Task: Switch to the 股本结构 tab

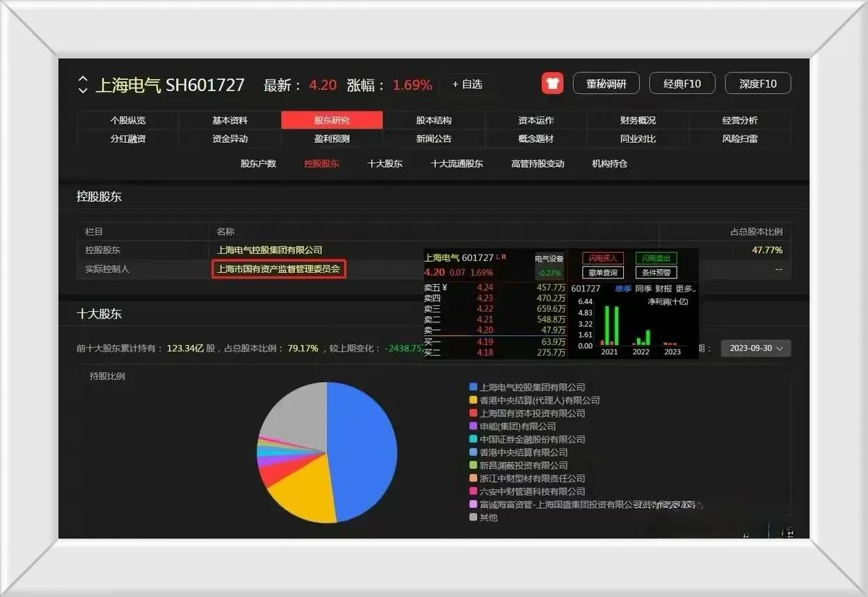Action: coord(434,120)
